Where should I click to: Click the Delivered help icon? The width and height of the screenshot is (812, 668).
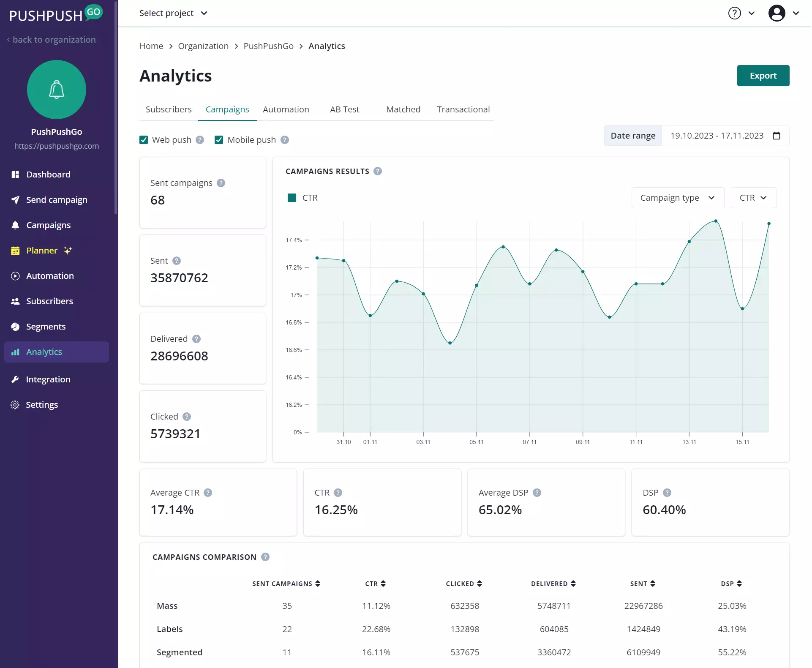click(196, 339)
